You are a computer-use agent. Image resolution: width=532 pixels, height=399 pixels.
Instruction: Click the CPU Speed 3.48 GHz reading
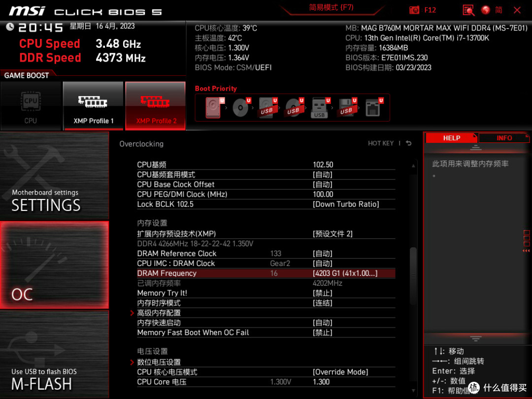tap(80, 44)
